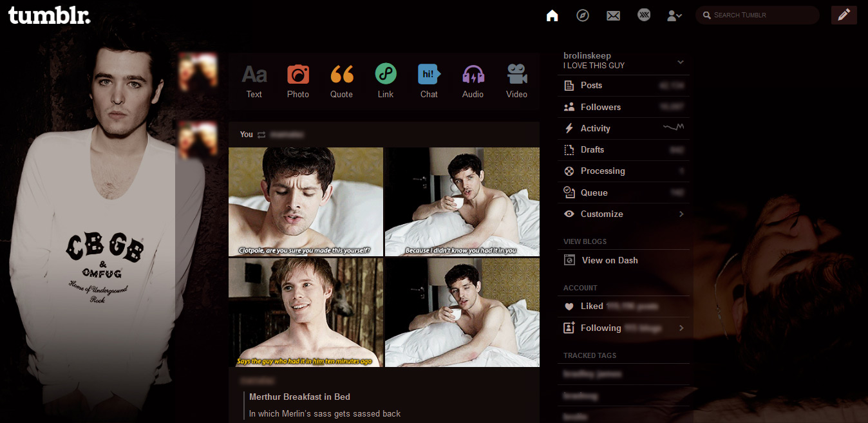Click the 'Merthur Breakfast in Bed' title
Viewport: 868px width, 423px height.
[299, 397]
